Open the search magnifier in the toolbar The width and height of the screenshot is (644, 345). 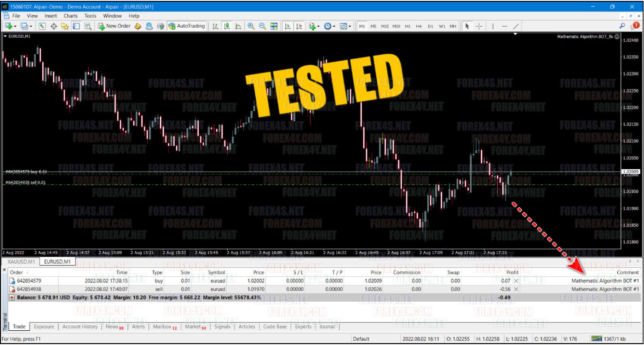tap(622, 26)
